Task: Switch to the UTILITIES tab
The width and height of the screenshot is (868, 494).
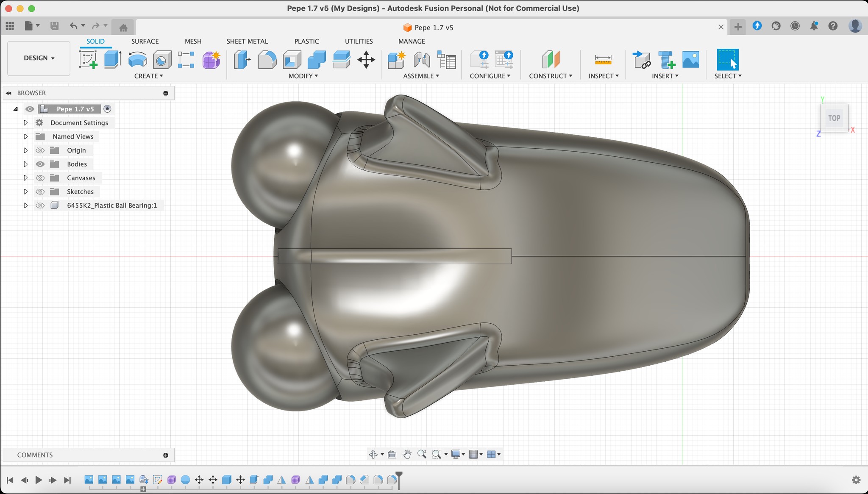Action: tap(359, 41)
